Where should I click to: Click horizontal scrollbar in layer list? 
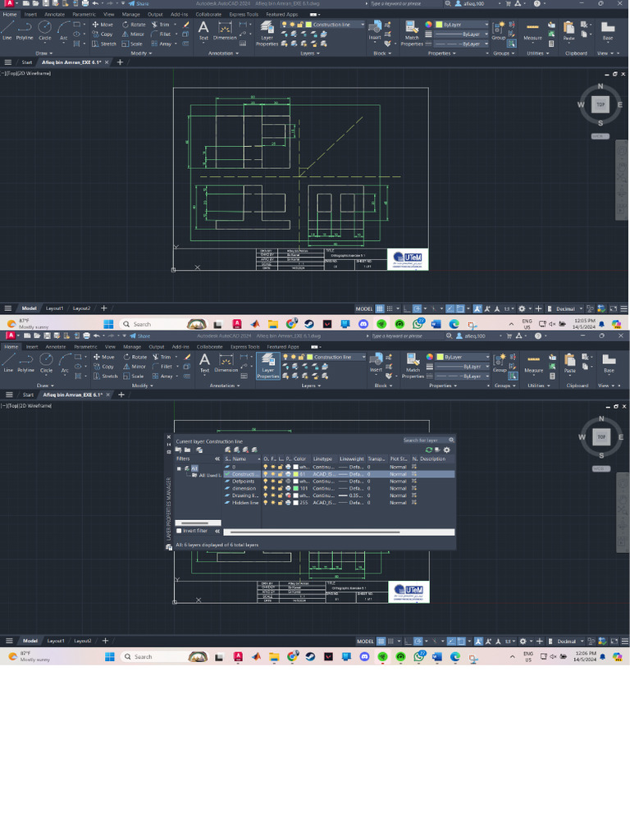coord(339,532)
